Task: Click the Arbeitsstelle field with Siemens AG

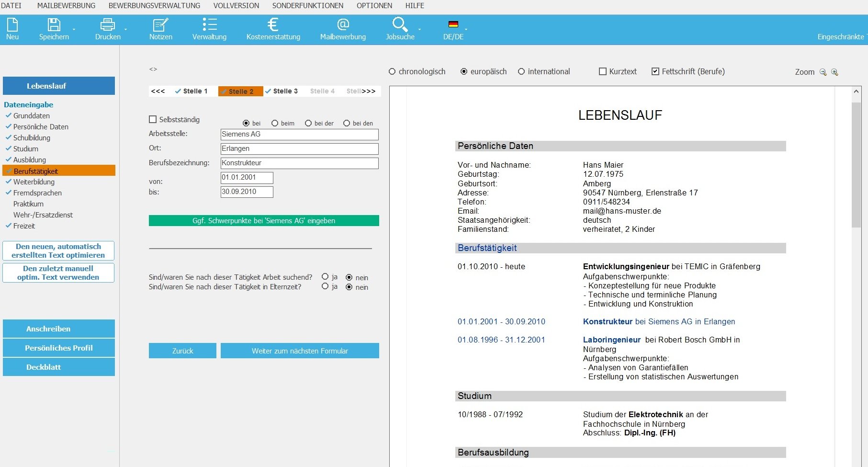Action: [x=299, y=135]
